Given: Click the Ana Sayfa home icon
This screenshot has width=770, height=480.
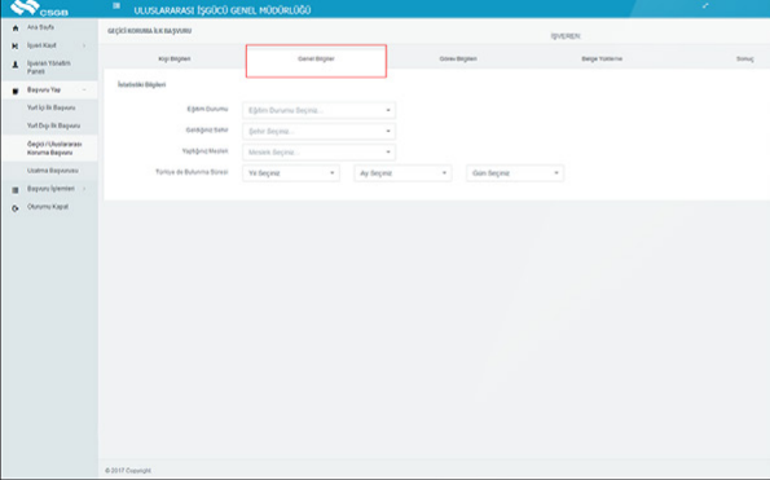Looking at the screenshot, I should tap(15, 27).
